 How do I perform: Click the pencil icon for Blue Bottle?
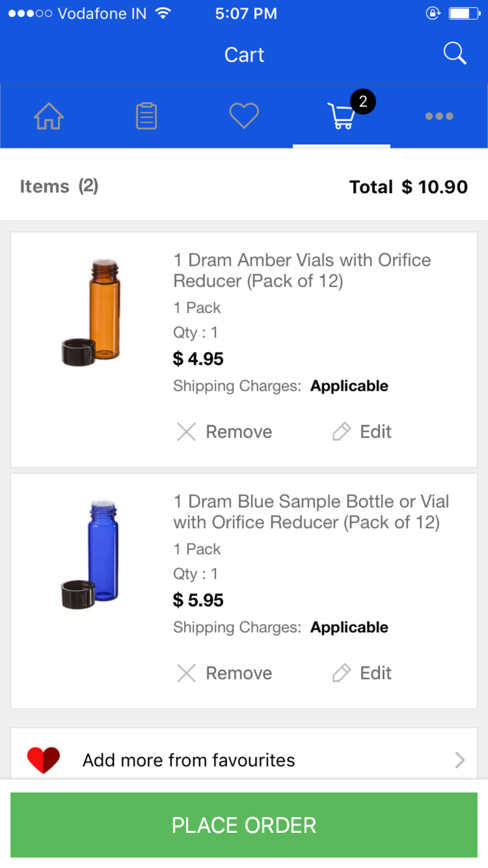[x=342, y=673]
